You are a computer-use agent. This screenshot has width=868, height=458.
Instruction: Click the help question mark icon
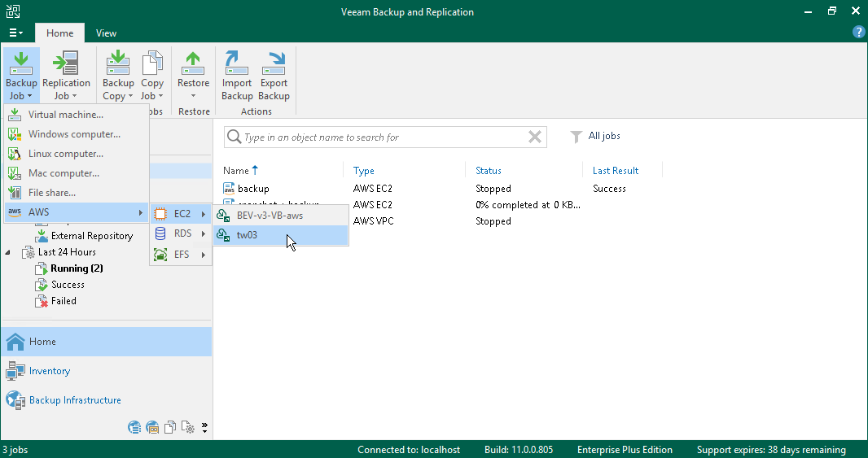[x=858, y=33]
